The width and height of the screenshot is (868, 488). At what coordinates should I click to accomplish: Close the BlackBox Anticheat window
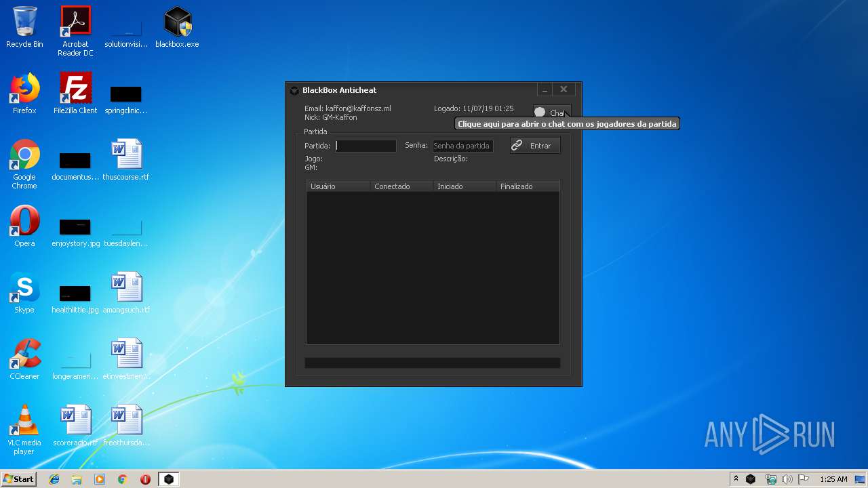[564, 89]
